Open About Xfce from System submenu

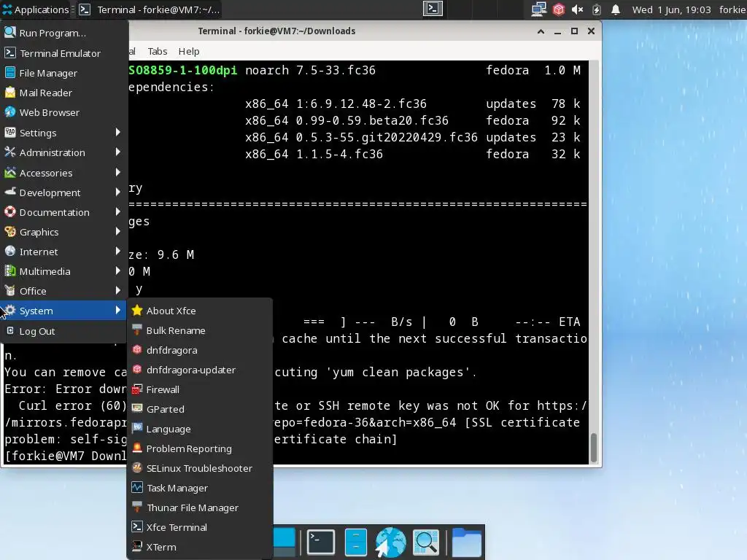(x=200, y=311)
